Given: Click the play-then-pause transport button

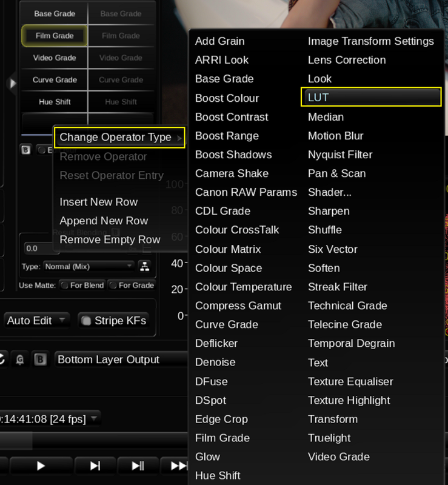Looking at the screenshot, I should (138, 466).
